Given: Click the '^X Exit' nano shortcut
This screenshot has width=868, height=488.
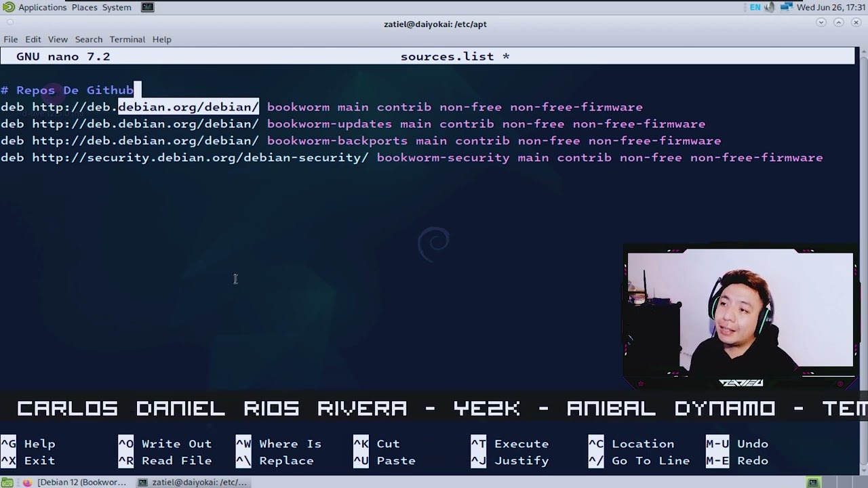Looking at the screenshot, I should click(x=28, y=461).
